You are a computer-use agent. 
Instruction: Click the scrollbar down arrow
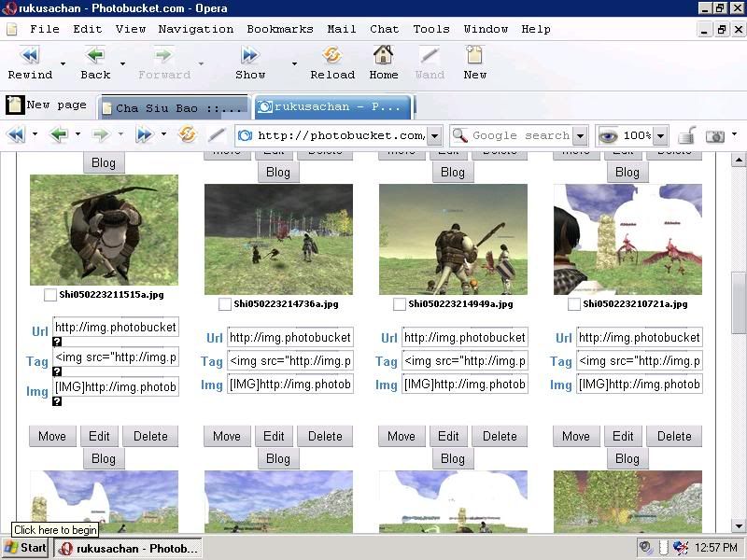tap(739, 526)
